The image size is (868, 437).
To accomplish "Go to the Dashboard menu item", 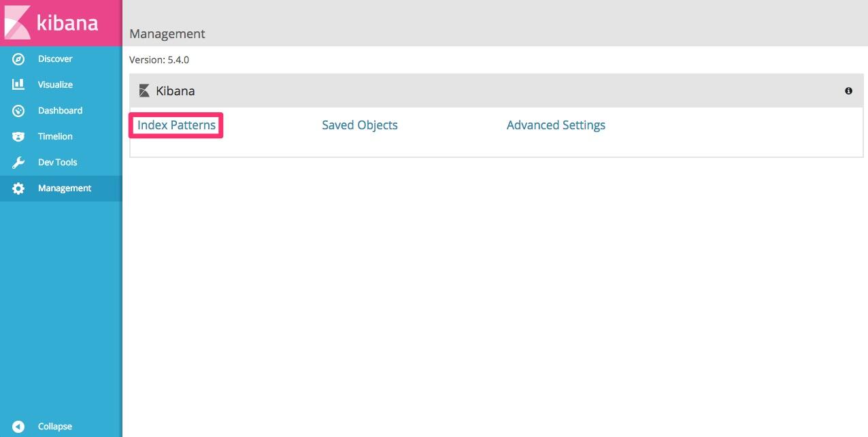I will (x=61, y=111).
